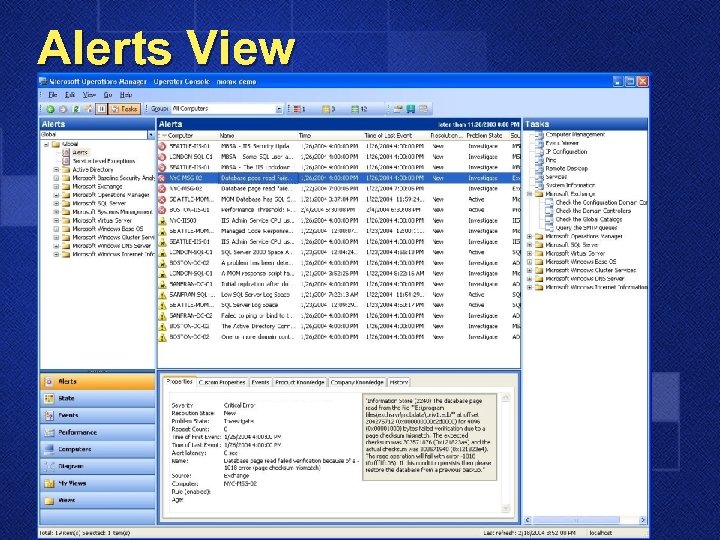Select Microsoft Baseline Security Analyzer folder
The width and height of the screenshot is (720, 540).
click(113, 178)
